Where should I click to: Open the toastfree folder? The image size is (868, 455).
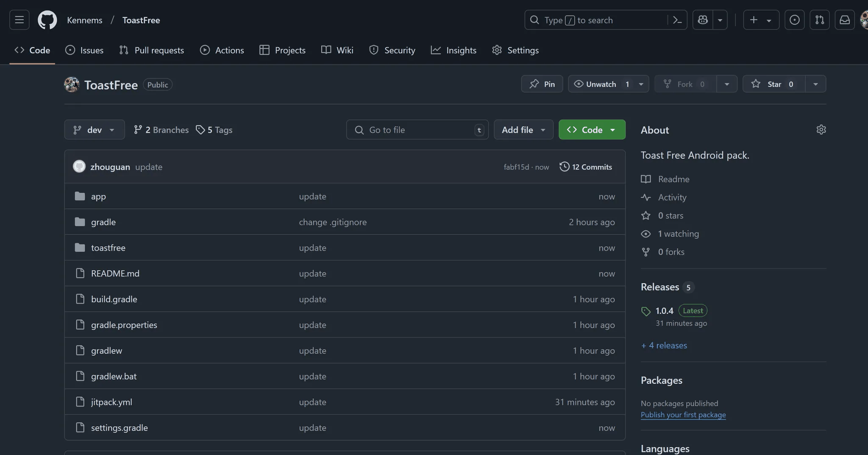(108, 248)
